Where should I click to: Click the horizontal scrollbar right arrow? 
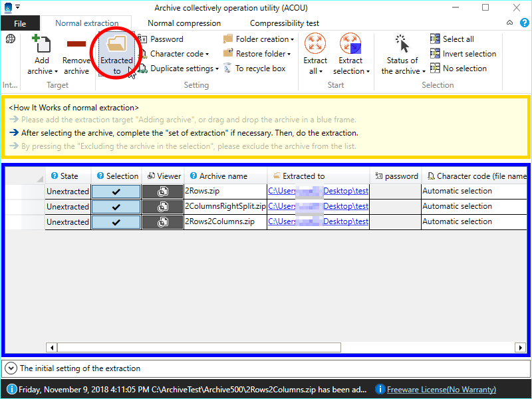521,347
